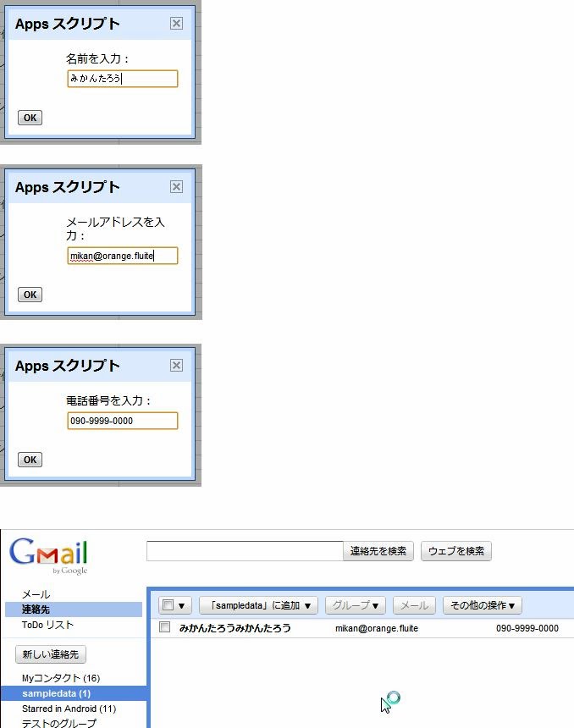574x728 pixels.
Task: Click the email address input containing mikan@orange.fluite
Action: point(123,256)
